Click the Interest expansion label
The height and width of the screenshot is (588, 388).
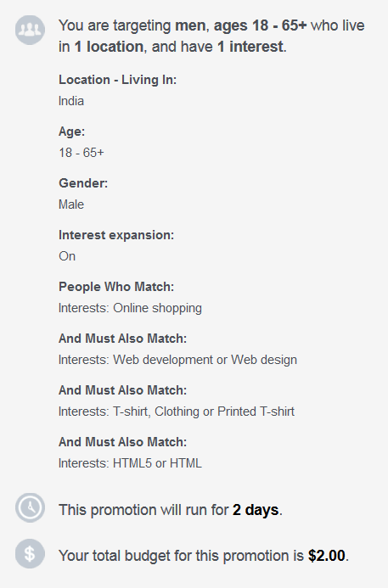pyautogui.click(x=116, y=235)
